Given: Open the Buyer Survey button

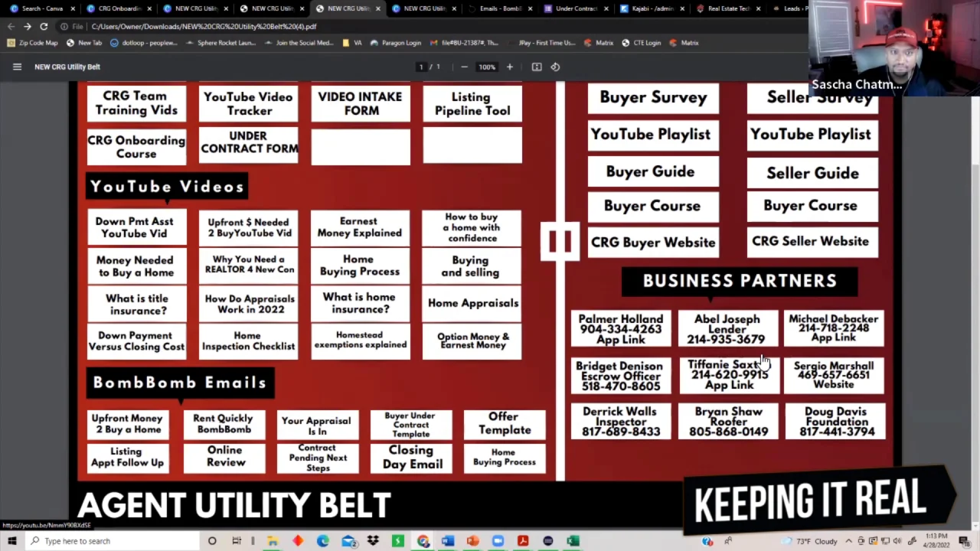Looking at the screenshot, I should tap(653, 97).
